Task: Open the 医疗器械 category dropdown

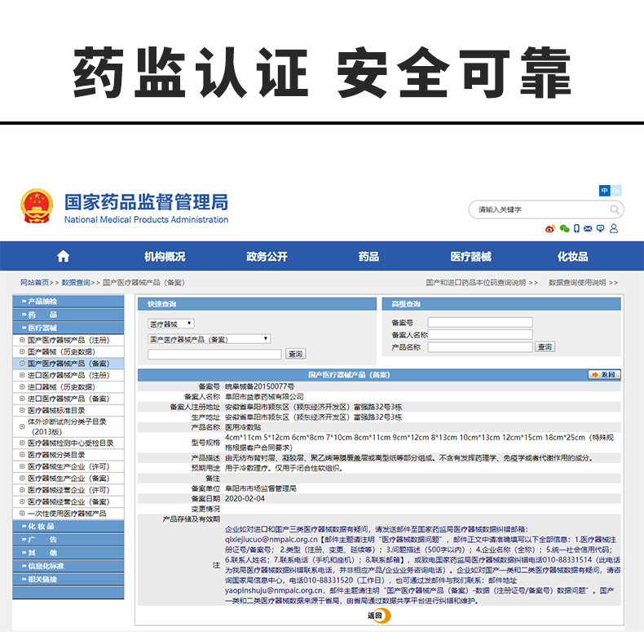Action: pos(171,324)
